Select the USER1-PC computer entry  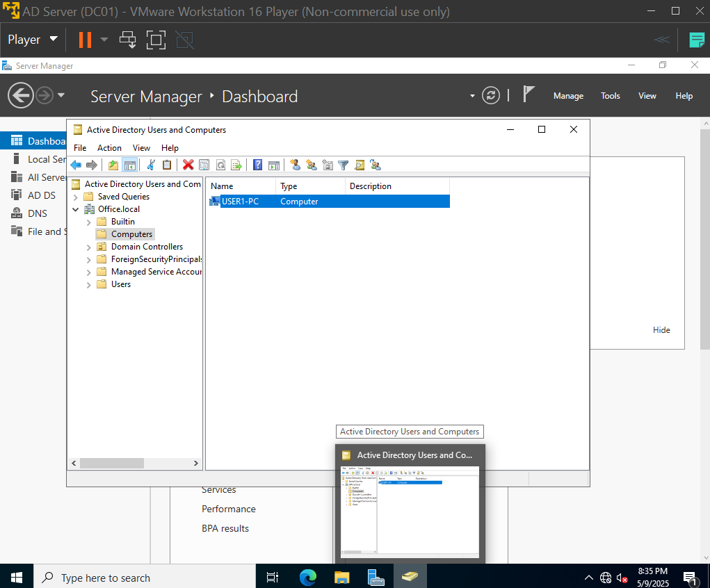[329, 202]
